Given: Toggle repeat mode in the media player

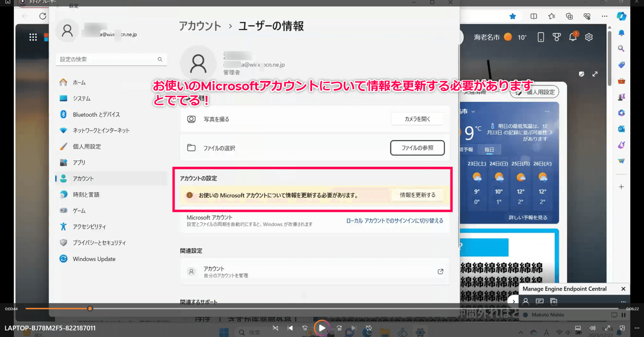Looking at the screenshot, I should [x=369, y=328].
